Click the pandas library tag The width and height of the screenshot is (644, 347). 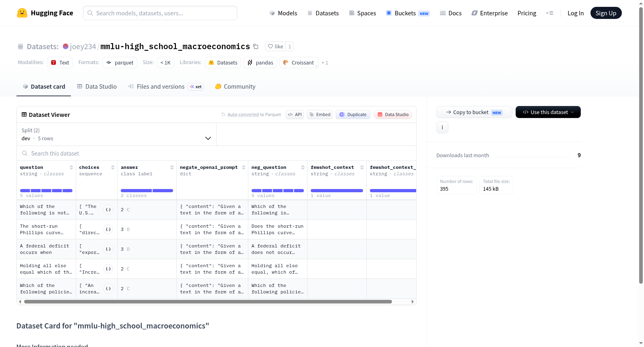(260, 62)
